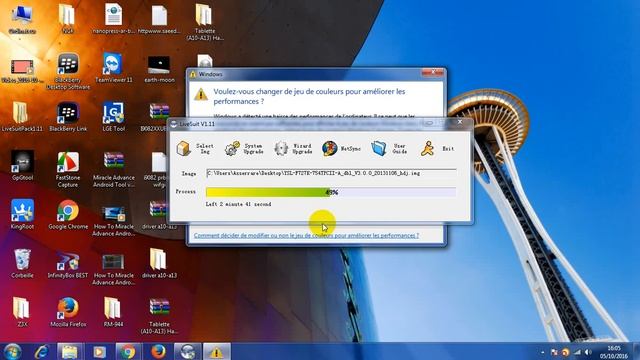Open the 'Comment décider de modifier' help link
This screenshot has width=640, height=360.
click(x=306, y=236)
